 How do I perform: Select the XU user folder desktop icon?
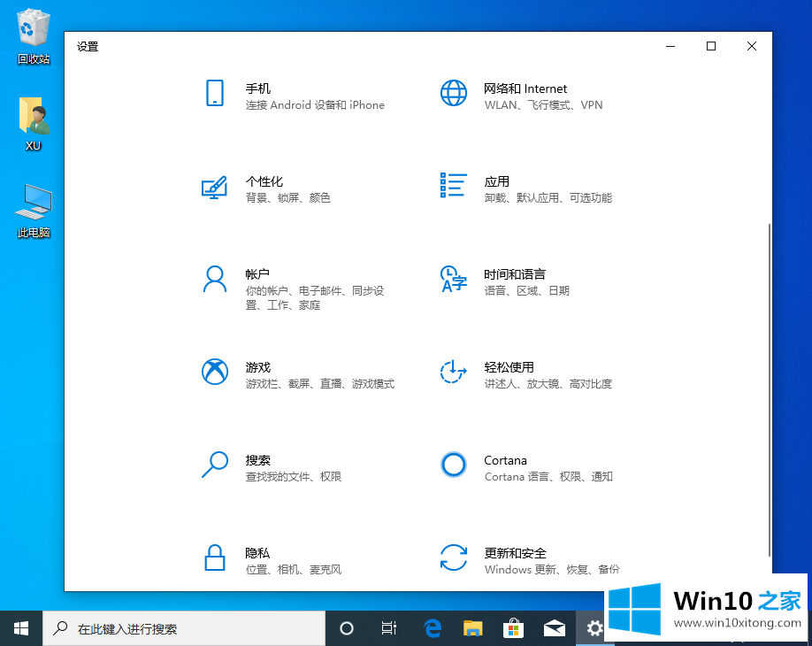[34, 124]
